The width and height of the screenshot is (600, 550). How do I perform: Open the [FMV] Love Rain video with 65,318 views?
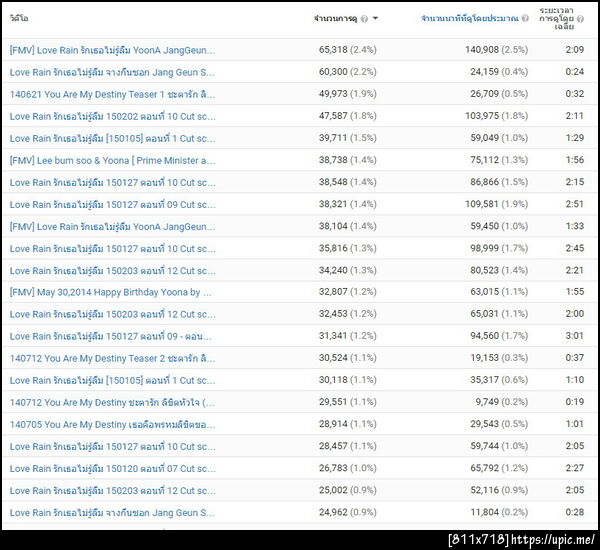pos(112,50)
